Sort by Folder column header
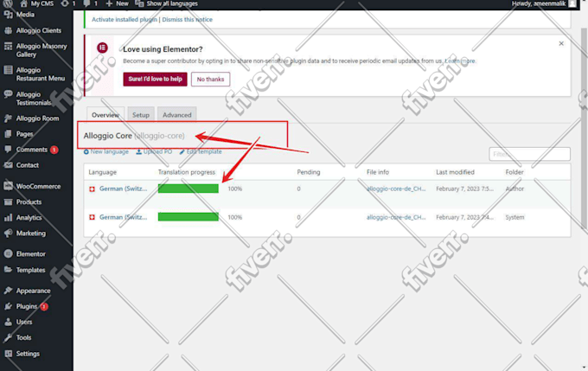Viewport: 588px width, 371px height. 514,172
